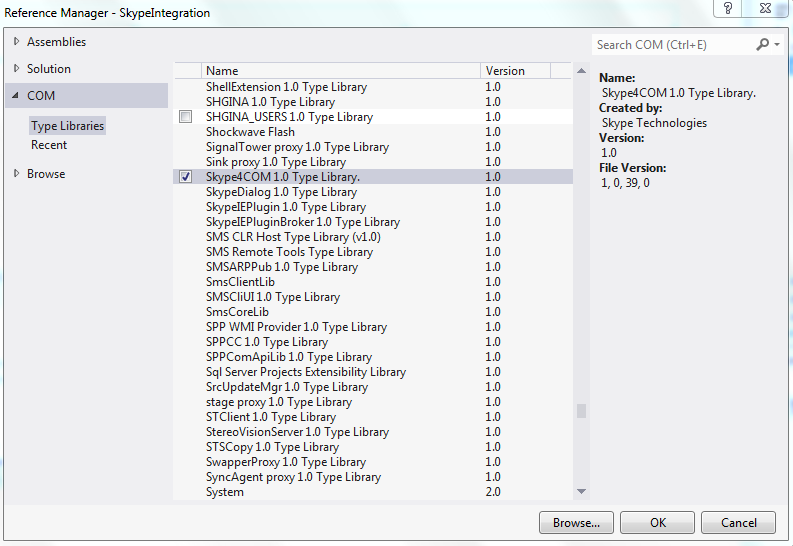Click the Cancel button
The image size is (793, 546).
[738, 523]
